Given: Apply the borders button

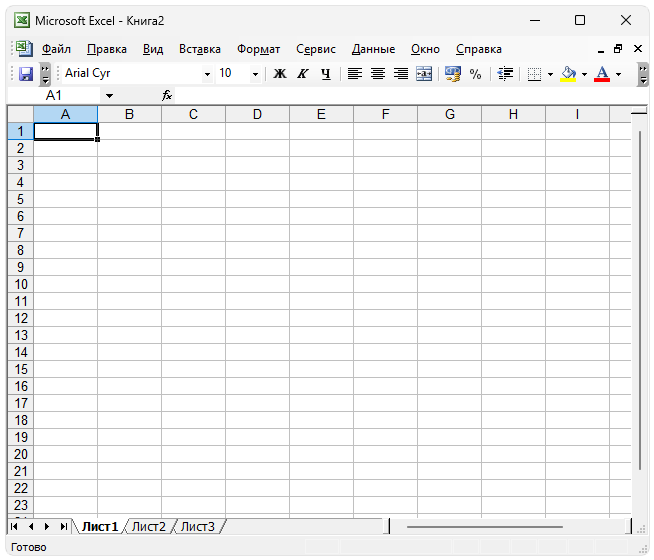Looking at the screenshot, I should (x=534, y=74).
